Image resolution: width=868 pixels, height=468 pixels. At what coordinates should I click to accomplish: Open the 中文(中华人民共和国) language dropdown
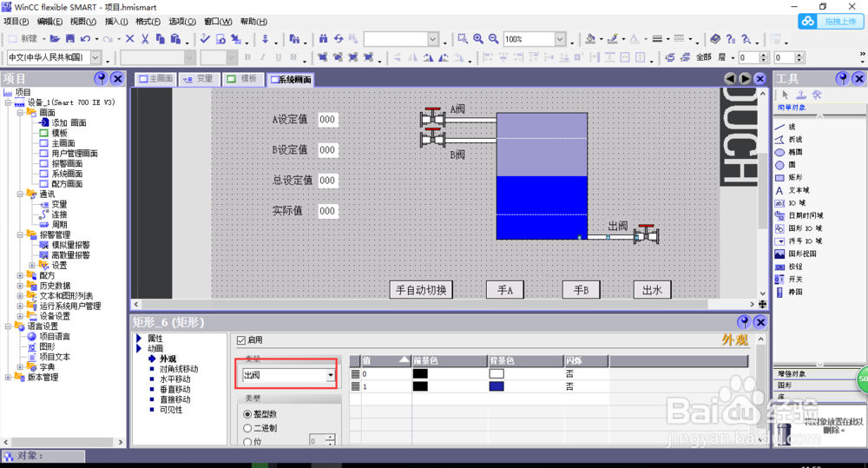[95, 57]
